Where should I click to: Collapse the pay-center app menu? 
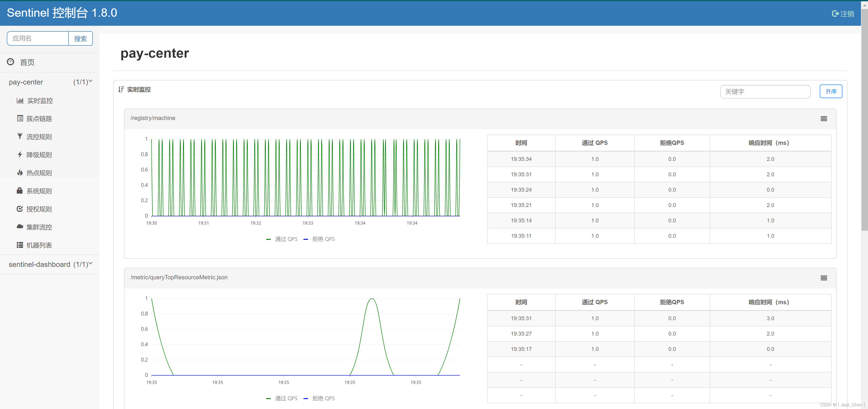[50, 82]
